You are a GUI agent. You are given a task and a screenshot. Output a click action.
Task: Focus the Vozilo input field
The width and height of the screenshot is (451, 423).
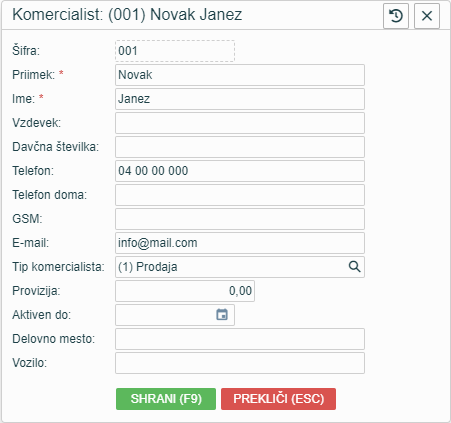240,363
